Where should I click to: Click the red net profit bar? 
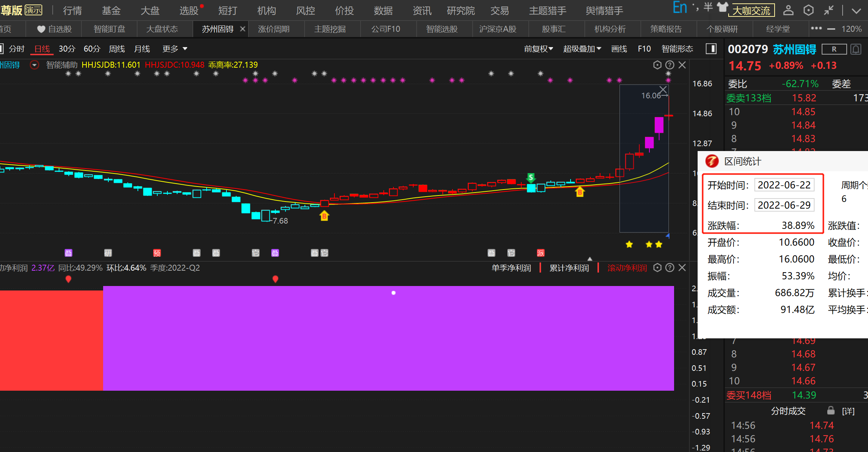pos(51,341)
